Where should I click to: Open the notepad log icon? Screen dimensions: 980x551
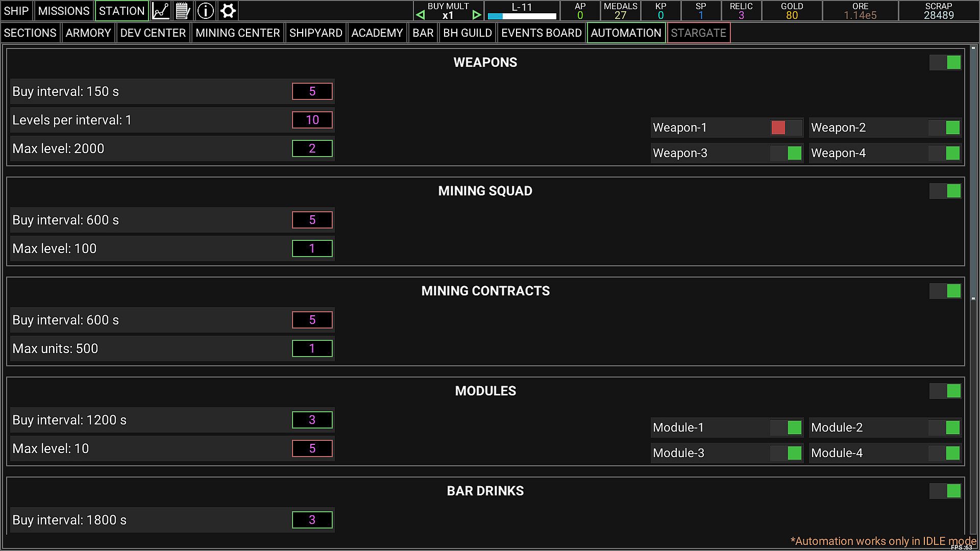pyautogui.click(x=183, y=11)
